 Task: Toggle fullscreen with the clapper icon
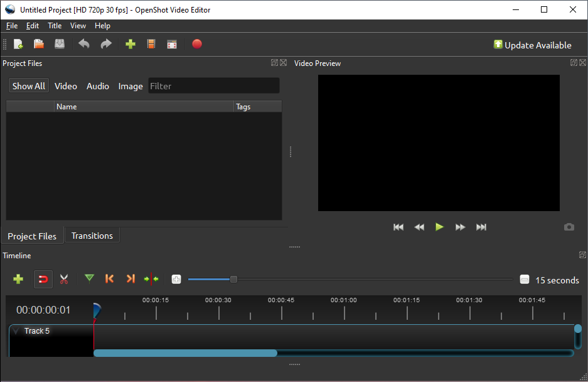(172, 45)
